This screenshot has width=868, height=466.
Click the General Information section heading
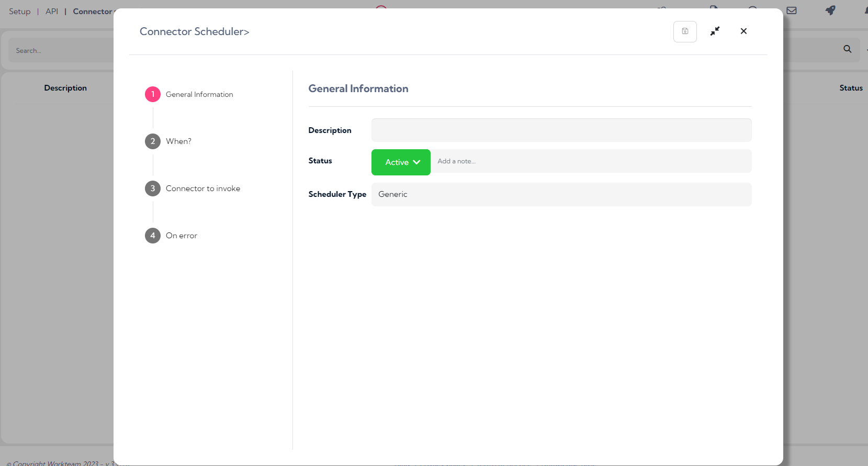click(358, 88)
